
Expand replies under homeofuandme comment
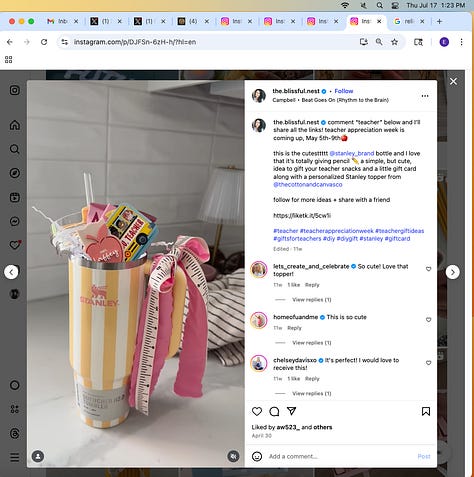[x=311, y=343]
